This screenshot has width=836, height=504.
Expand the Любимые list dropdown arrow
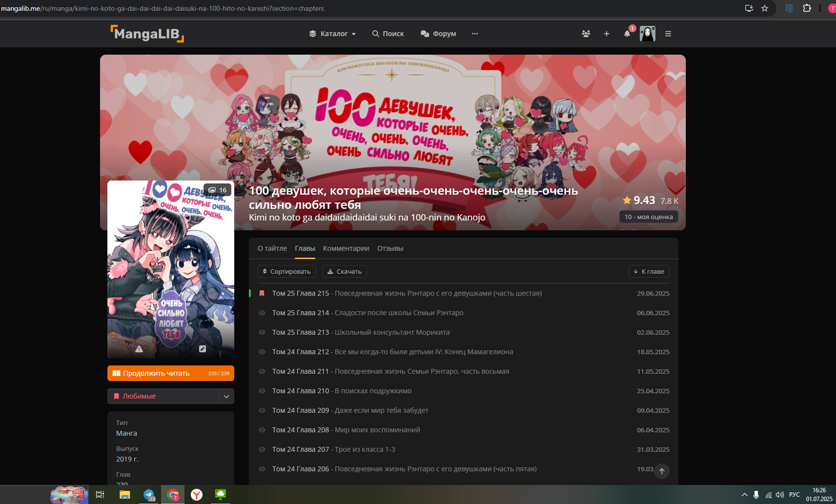point(226,396)
